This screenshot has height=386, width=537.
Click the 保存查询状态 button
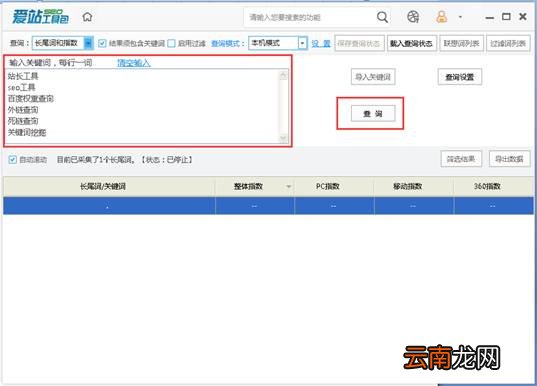[x=359, y=43]
